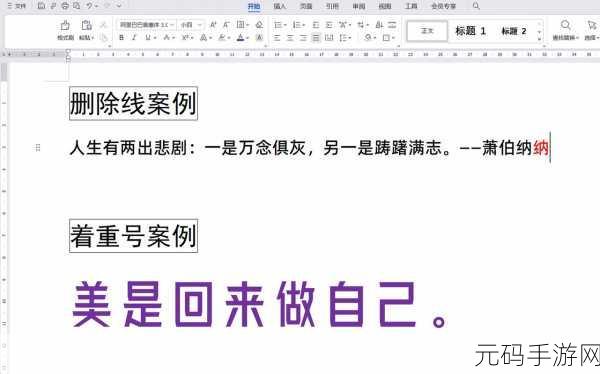Align paragraph to the left

(x=277, y=38)
